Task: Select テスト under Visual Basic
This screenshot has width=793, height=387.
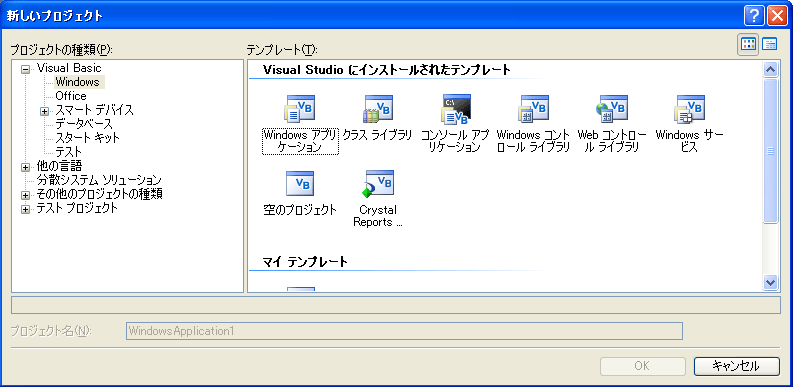Action: pyautogui.click(x=69, y=151)
